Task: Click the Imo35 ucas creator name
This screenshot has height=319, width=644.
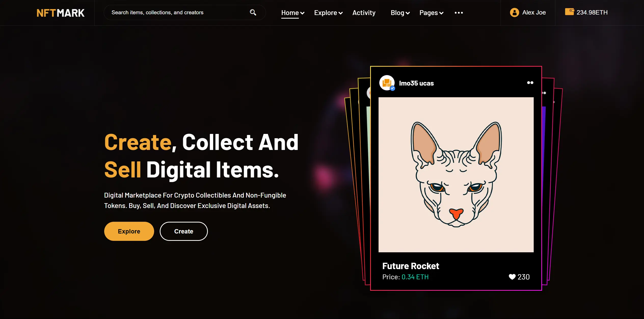Action: (416, 83)
